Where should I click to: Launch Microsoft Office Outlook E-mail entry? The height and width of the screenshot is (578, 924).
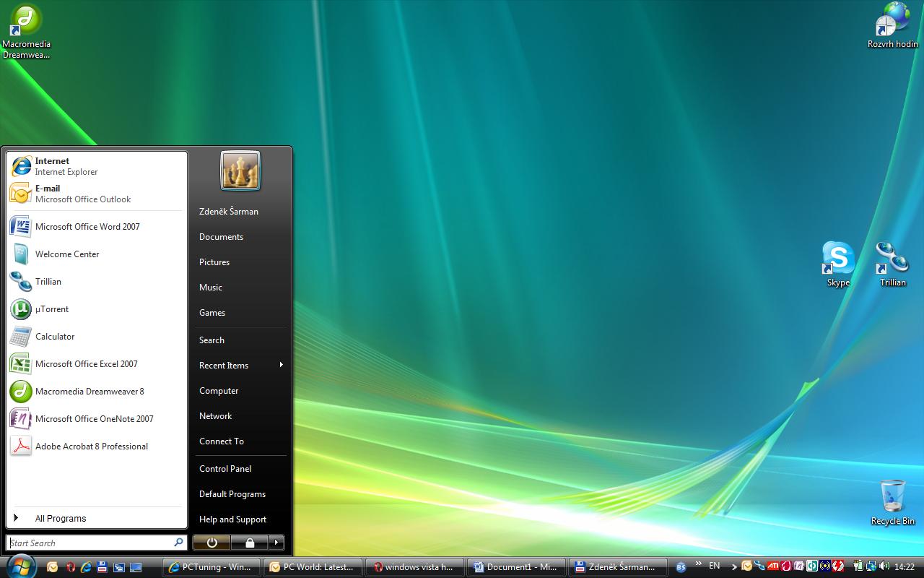coord(97,194)
